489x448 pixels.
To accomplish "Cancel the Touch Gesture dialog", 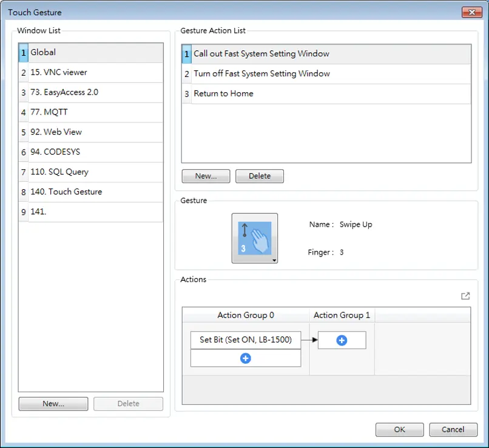I will coord(453,430).
